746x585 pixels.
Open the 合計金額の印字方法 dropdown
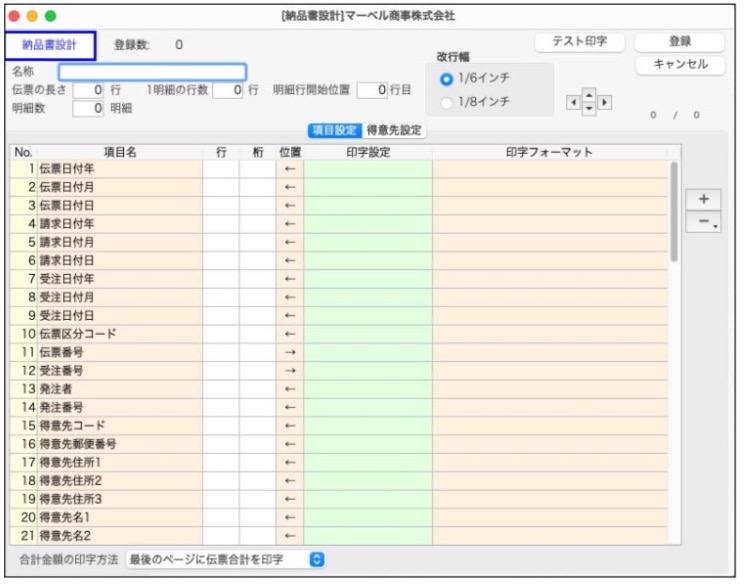(x=226, y=559)
